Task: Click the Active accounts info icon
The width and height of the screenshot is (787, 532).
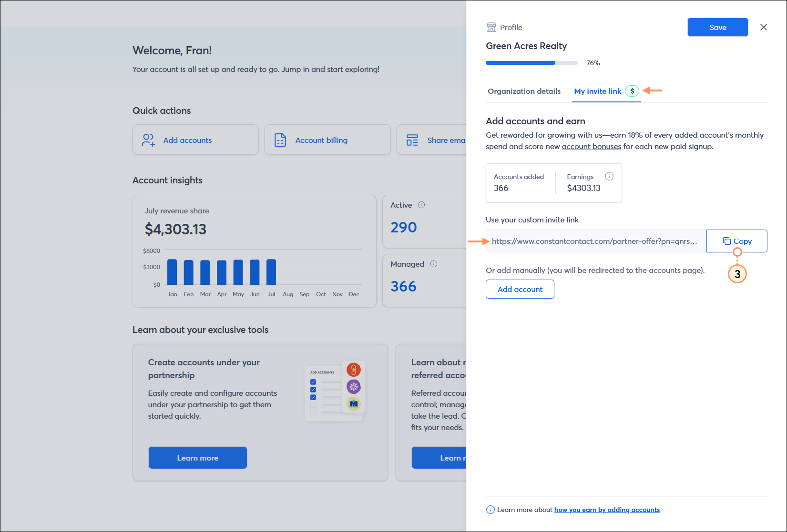Action: [x=421, y=205]
